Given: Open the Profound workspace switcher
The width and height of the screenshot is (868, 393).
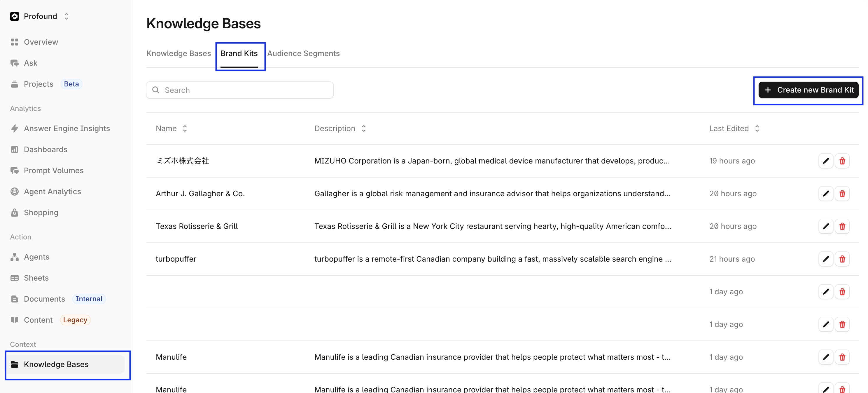Looking at the screenshot, I should [x=40, y=16].
